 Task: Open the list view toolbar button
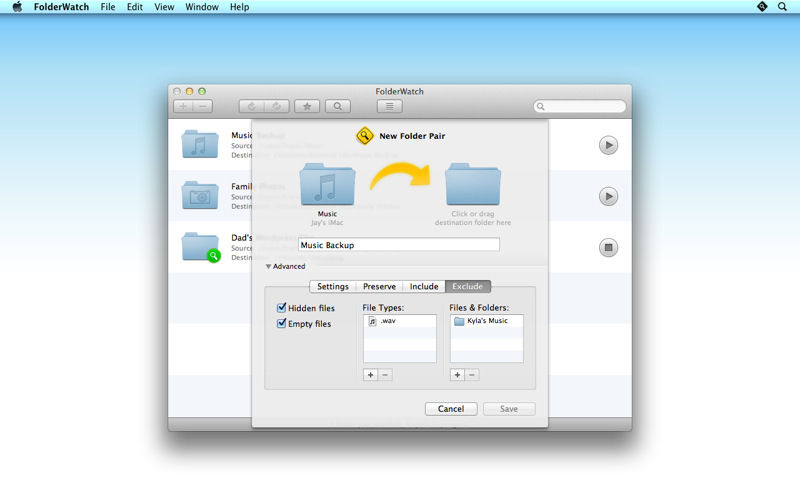[x=389, y=106]
